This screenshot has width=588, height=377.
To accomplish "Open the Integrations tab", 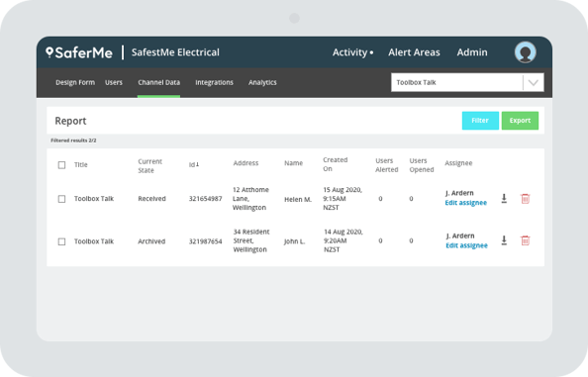I will [x=214, y=82].
